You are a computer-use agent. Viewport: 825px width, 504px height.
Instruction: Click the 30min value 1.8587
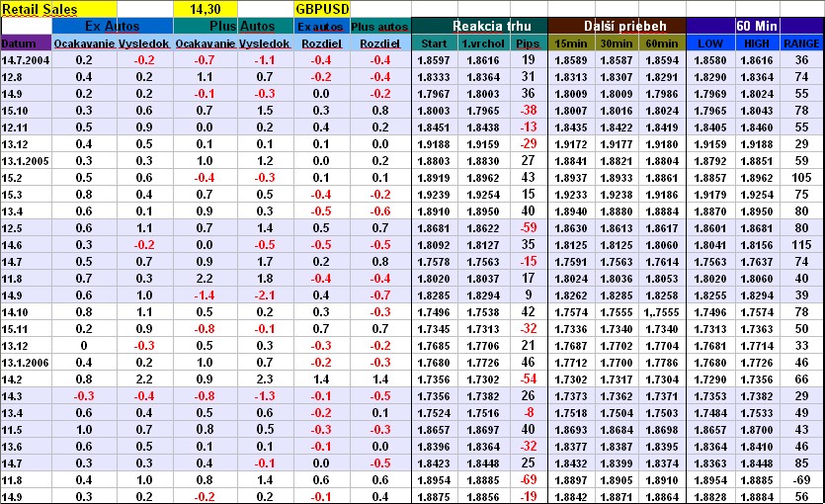tap(617, 60)
